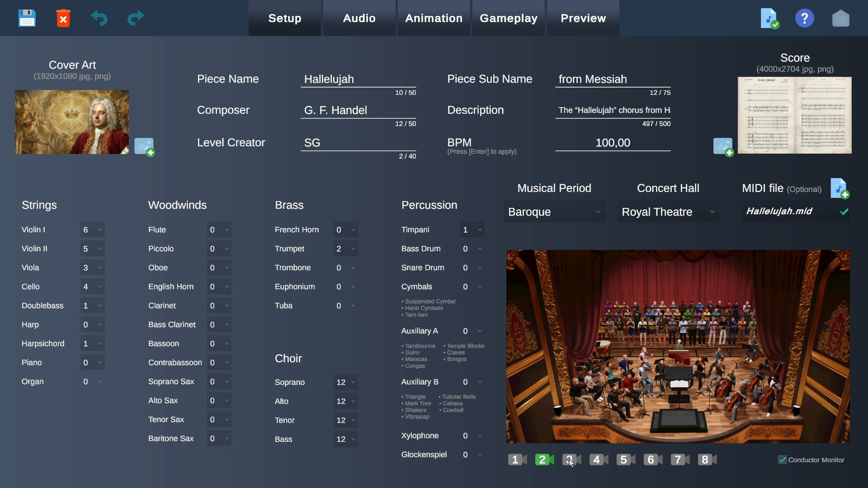Screen dimensions: 868x488
Task: Select camera 1 view button
Action: [x=517, y=460]
